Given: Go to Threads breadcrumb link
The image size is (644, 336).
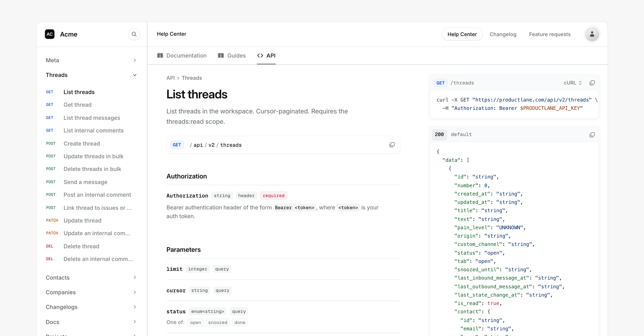Looking at the screenshot, I should (192, 78).
